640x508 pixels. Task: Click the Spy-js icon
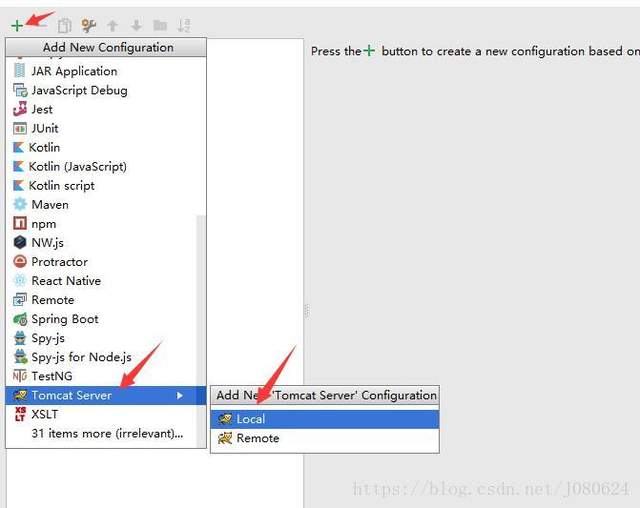(20, 338)
